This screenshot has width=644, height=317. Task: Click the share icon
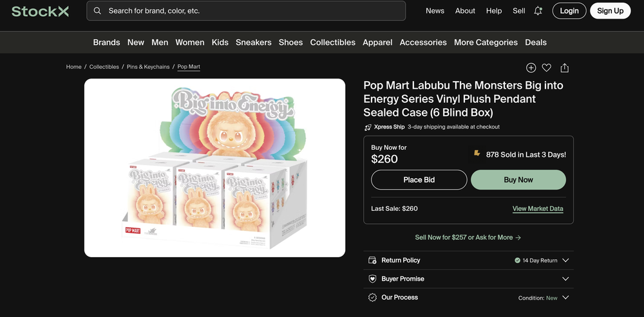pos(565,68)
